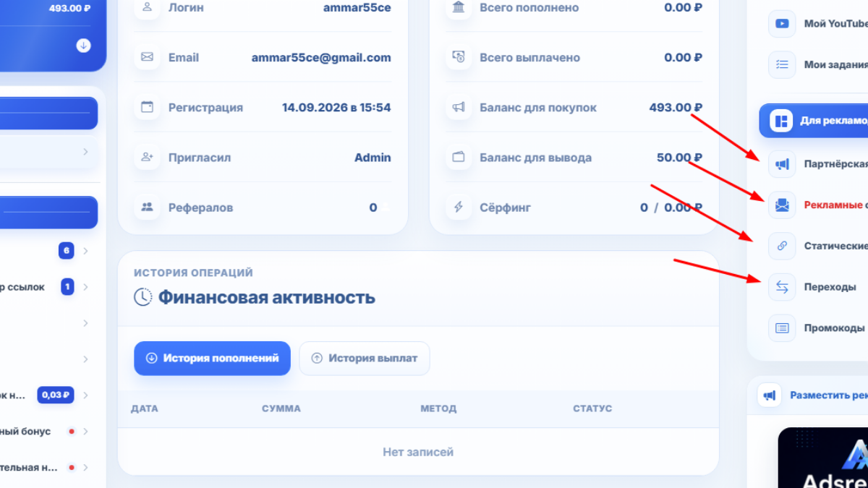Screen dimensions: 868x488
Task: Click the Adsre banner thumbnail
Action: [823, 458]
